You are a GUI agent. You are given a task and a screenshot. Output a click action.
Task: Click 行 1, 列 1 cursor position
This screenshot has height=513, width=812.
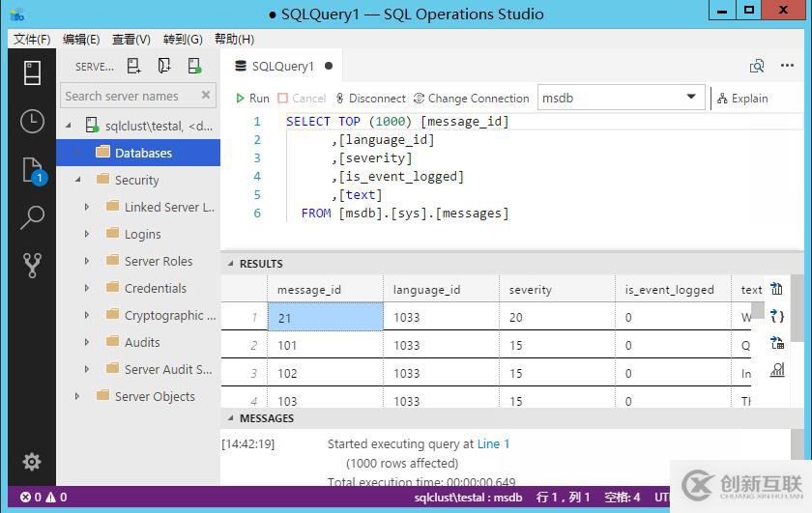[x=564, y=498]
